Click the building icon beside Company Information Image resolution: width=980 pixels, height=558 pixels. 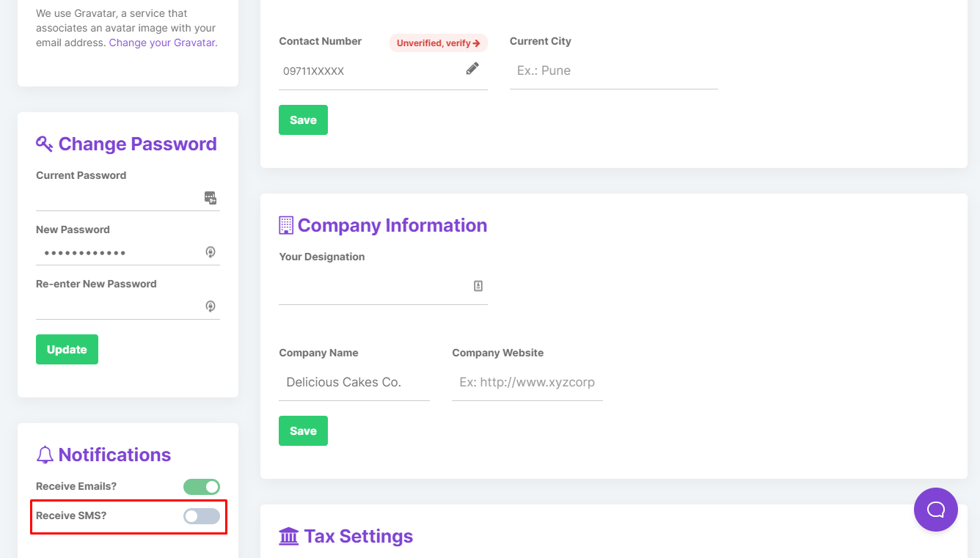[286, 225]
